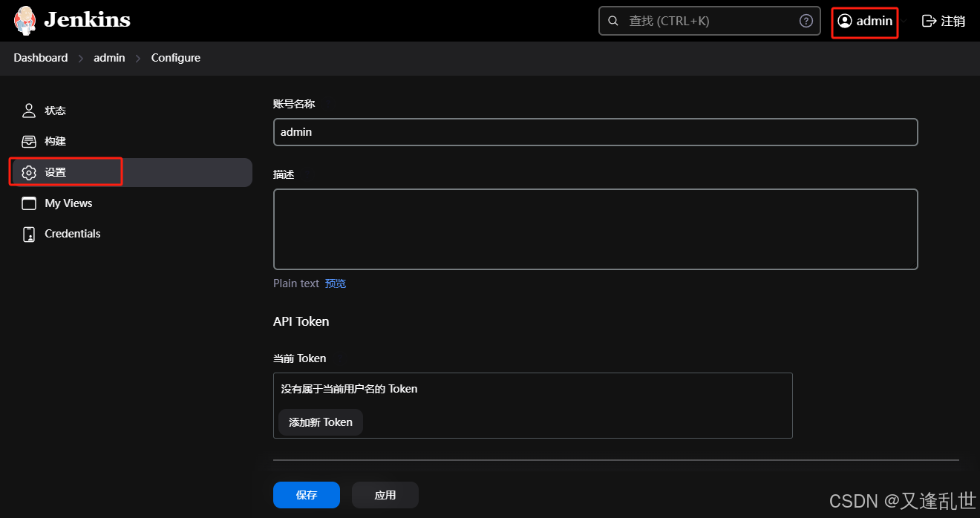
Task: Click the admin user avatar icon
Action: [845, 21]
